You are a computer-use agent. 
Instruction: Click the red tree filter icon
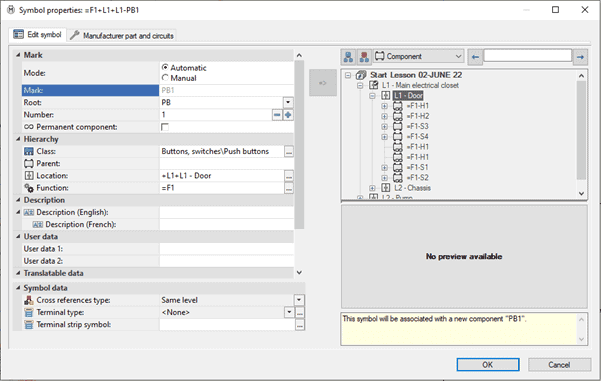pyautogui.click(x=364, y=57)
